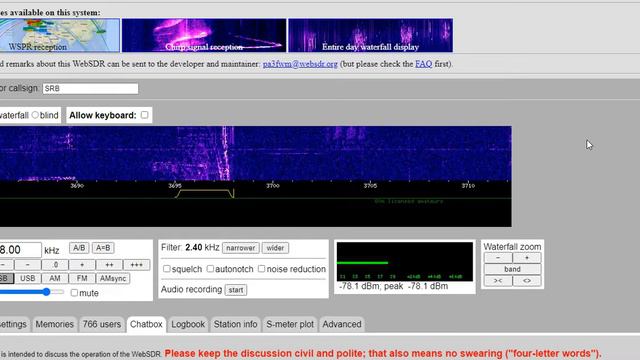Screen dimensions: 640x360
Task: Click waterfall zoom in plus button
Action: [x=527, y=258]
